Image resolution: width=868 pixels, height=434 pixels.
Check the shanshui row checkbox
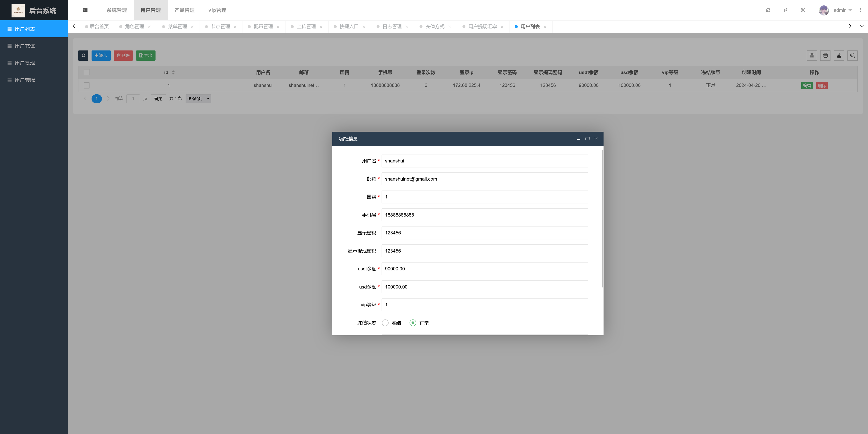coord(87,85)
